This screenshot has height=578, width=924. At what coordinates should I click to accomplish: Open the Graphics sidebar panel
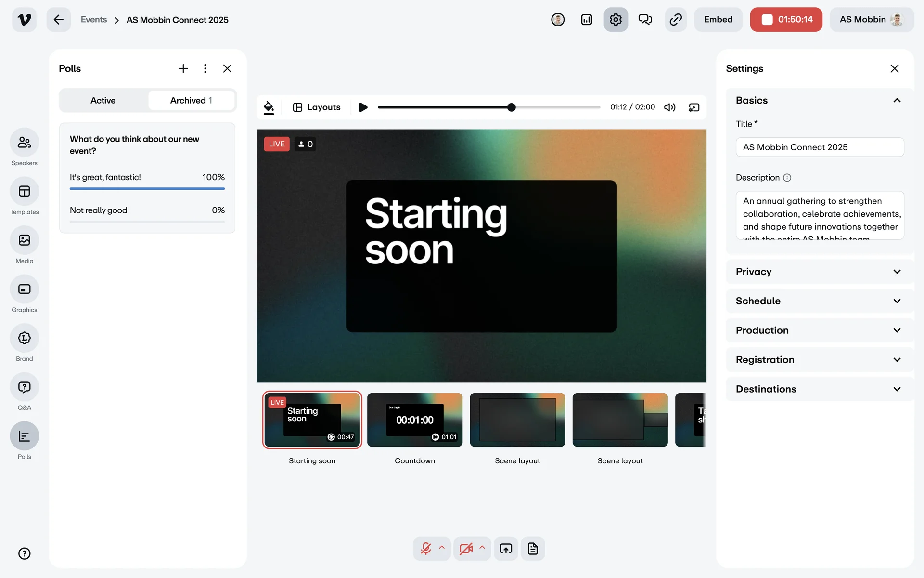point(24,289)
